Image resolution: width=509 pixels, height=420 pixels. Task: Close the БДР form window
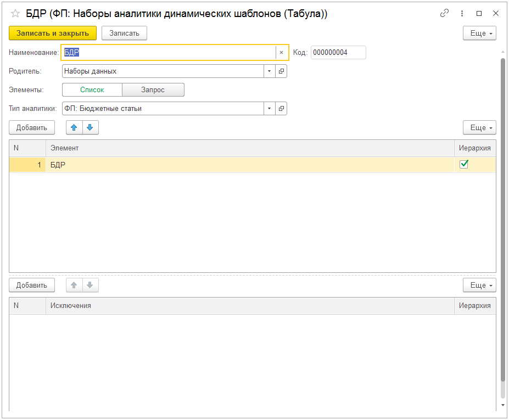pyautogui.click(x=496, y=13)
